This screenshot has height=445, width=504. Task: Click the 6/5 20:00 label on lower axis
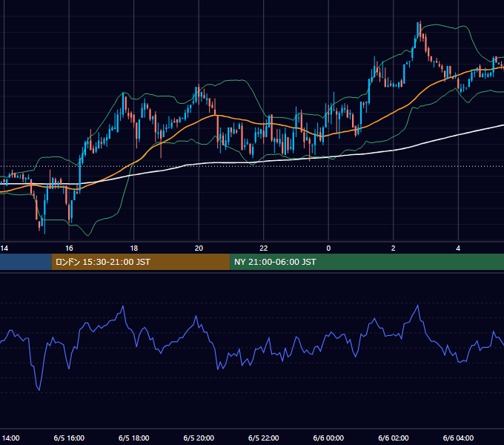(x=199, y=438)
